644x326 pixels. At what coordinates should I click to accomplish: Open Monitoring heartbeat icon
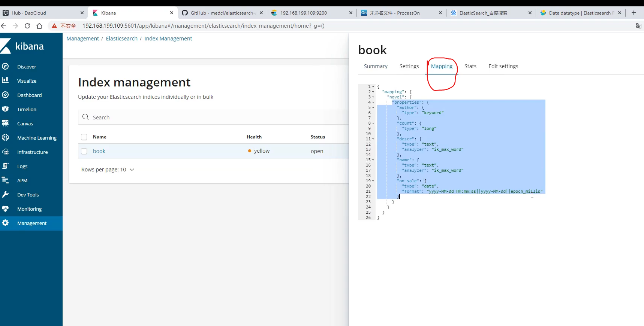click(x=5, y=209)
